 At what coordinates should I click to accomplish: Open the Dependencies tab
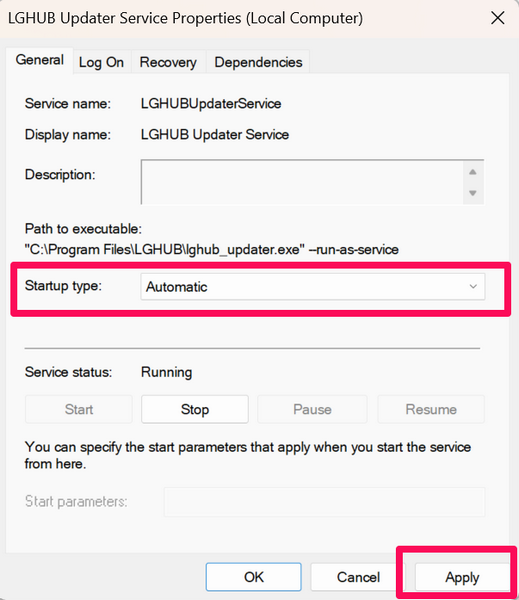258,62
